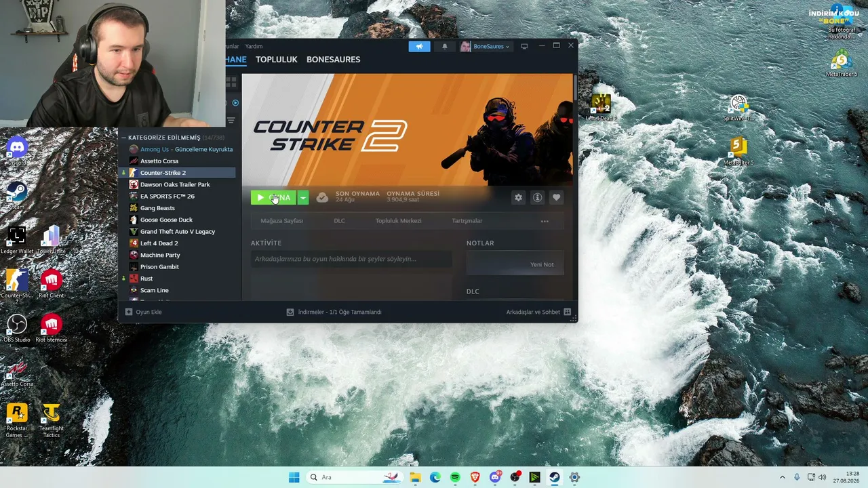Open Topluluk Merkezi link
The image size is (868, 488).
click(x=398, y=221)
